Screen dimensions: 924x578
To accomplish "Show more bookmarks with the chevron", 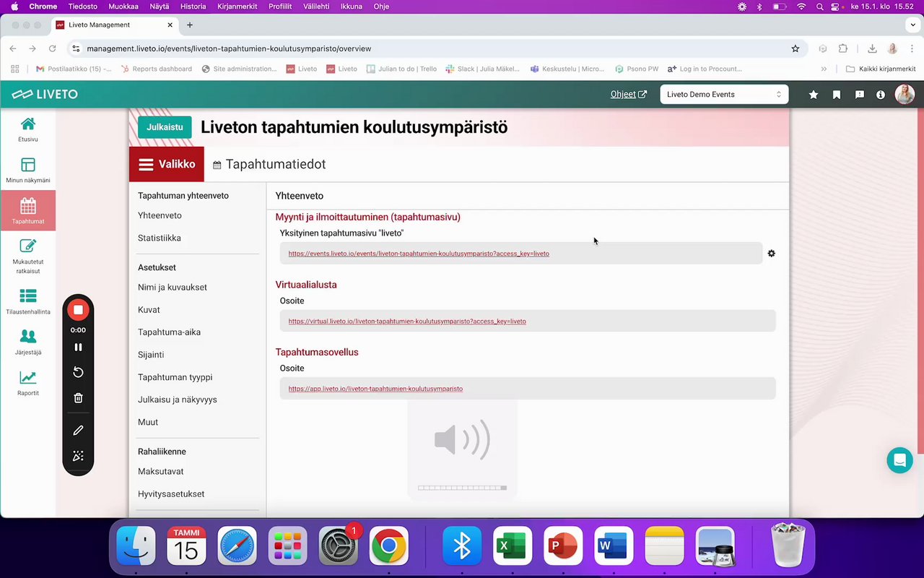I will pyautogui.click(x=824, y=69).
